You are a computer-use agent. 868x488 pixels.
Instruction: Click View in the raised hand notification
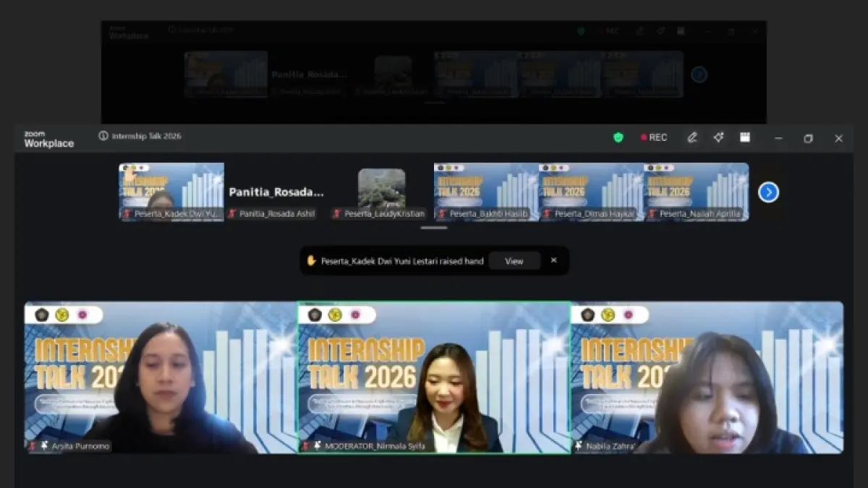click(x=514, y=261)
